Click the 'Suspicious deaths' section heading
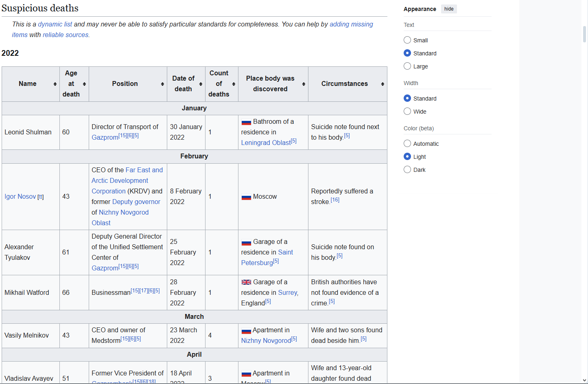The height and width of the screenshot is (384, 588). point(40,8)
